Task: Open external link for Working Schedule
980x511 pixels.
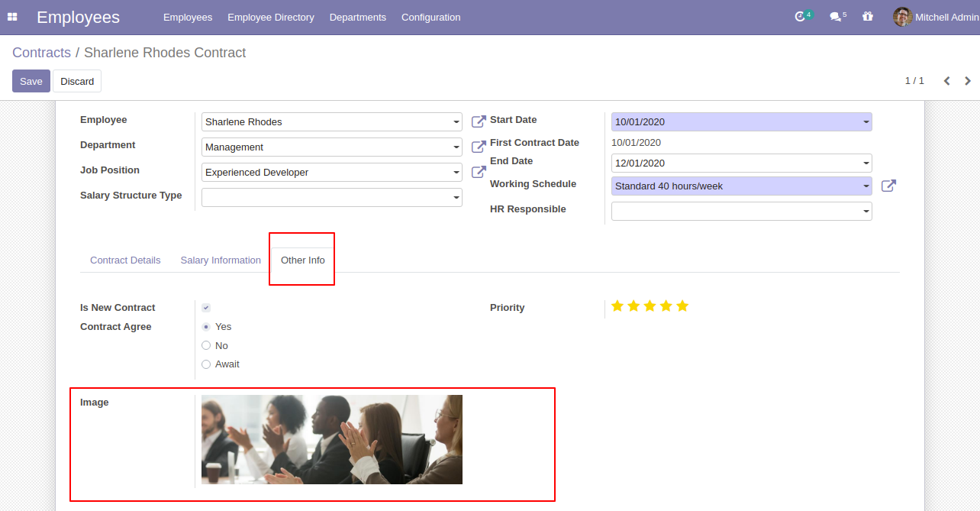Action: pyautogui.click(x=888, y=186)
